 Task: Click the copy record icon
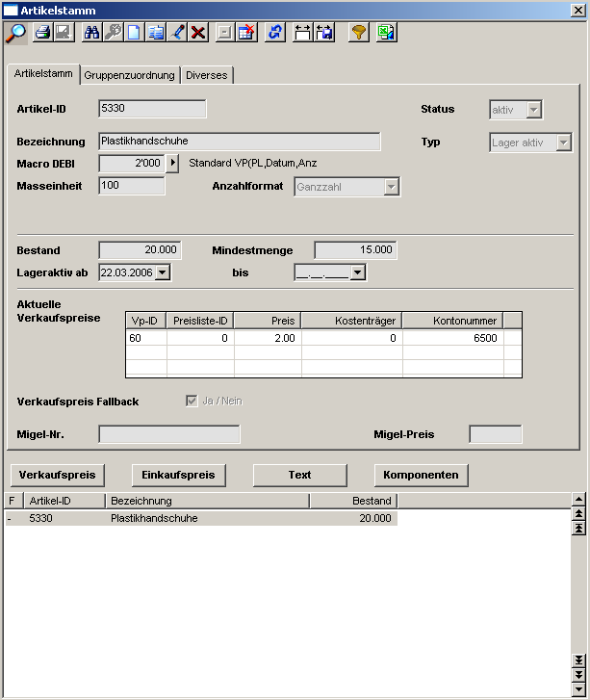(x=155, y=33)
